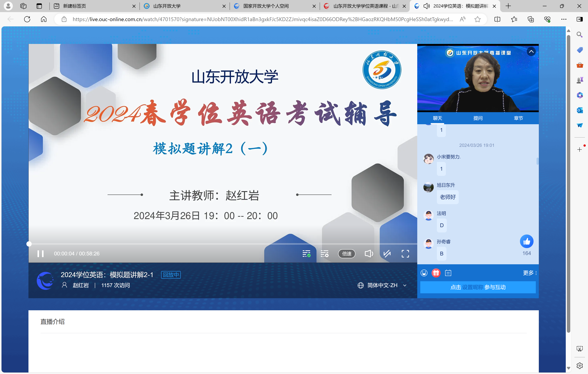
Task: Open the 倍速 playback speed menu
Action: click(x=347, y=254)
